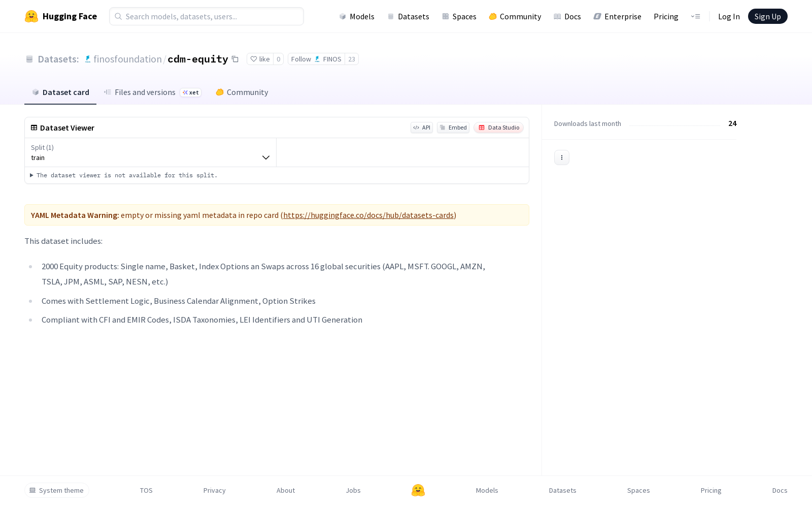Open the Community tab of the dataset

click(242, 92)
